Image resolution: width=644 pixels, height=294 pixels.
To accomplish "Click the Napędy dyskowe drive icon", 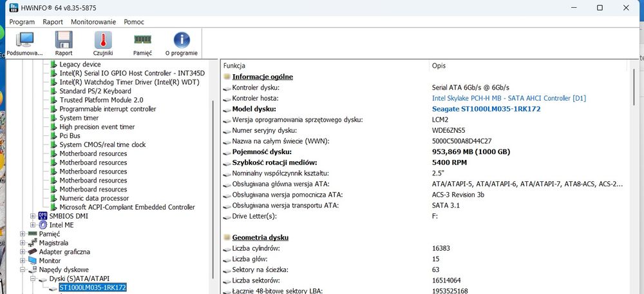I will click(32, 269).
